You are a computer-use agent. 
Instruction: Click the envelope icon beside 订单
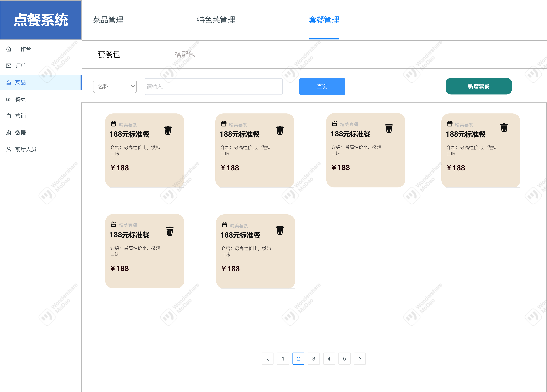pyautogui.click(x=9, y=66)
